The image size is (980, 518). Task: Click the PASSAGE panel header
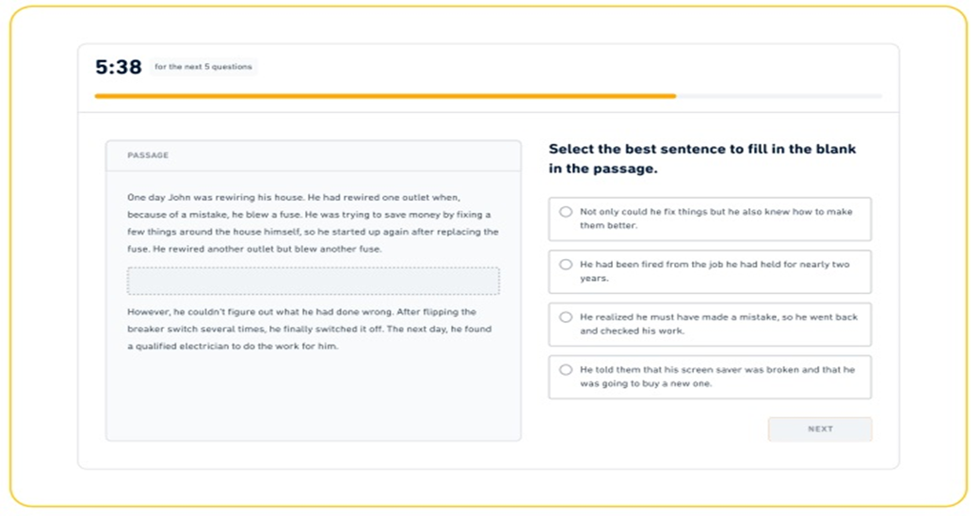(x=313, y=155)
